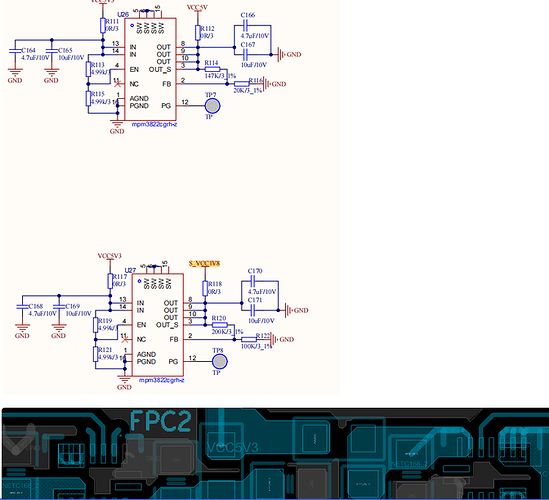Click the AGND pin label on U26
Screen dimensions: 549x500
pos(139,98)
